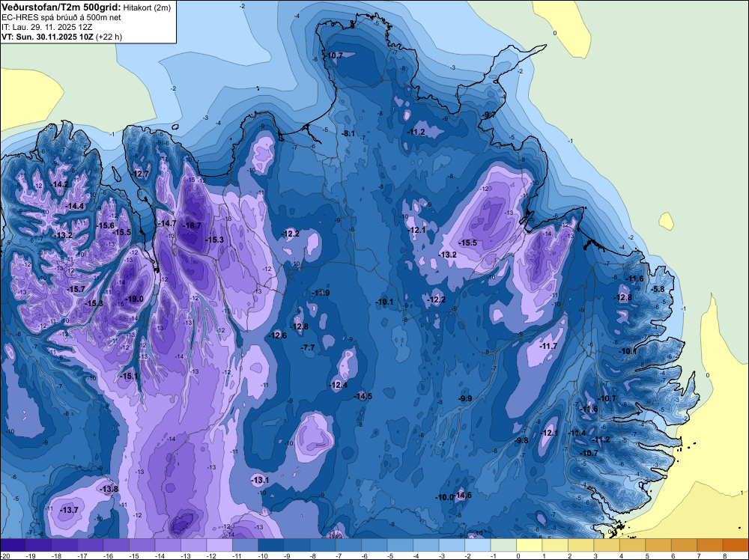Click legend swatch between -2 and -1
This screenshot has width=749, height=560.
click(478, 545)
